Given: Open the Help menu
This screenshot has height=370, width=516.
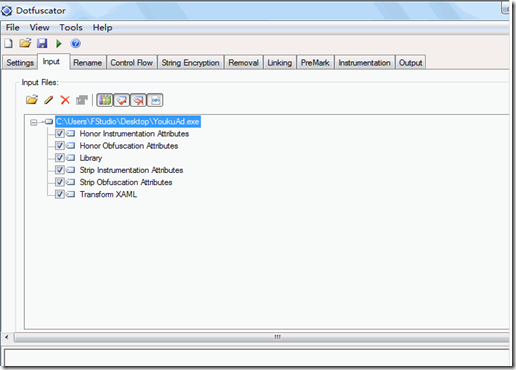Looking at the screenshot, I should [102, 28].
